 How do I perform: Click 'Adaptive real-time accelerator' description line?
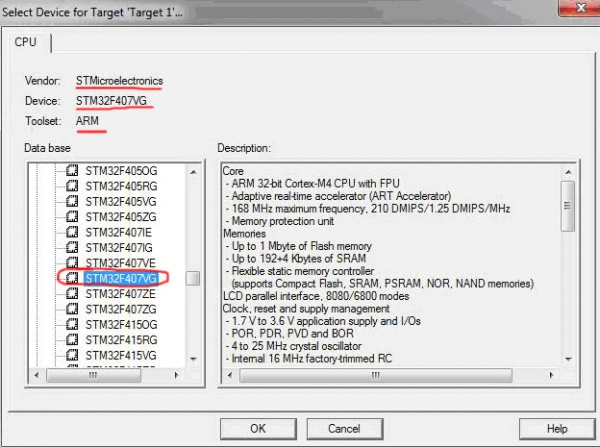coord(339,196)
